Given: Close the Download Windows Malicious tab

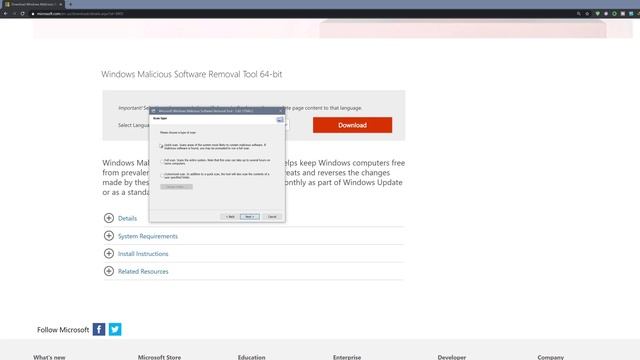Looking at the screenshot, I should [61, 4].
